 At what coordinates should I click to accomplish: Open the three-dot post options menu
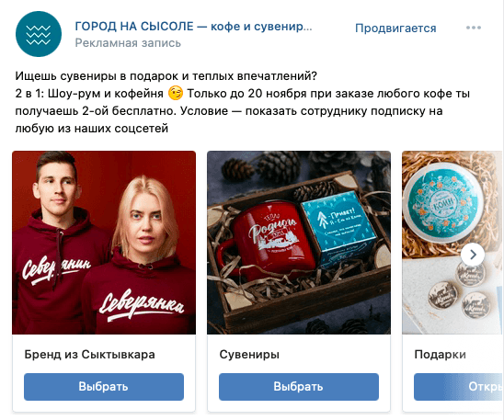[474, 28]
